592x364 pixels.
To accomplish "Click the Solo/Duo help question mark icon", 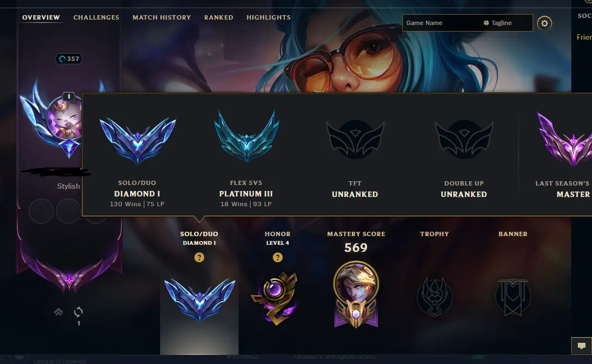I will click(199, 257).
